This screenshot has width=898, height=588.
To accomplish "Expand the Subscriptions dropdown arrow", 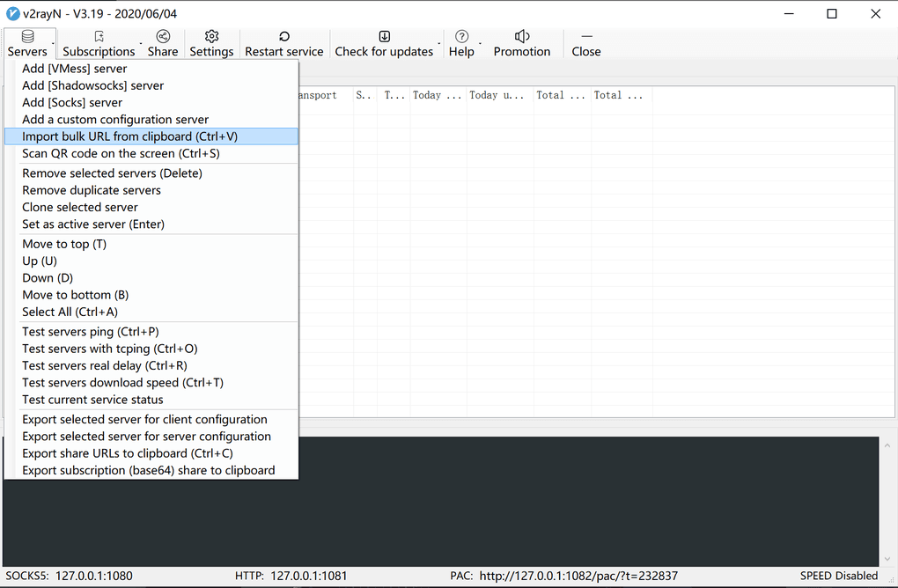I will pos(141,43).
